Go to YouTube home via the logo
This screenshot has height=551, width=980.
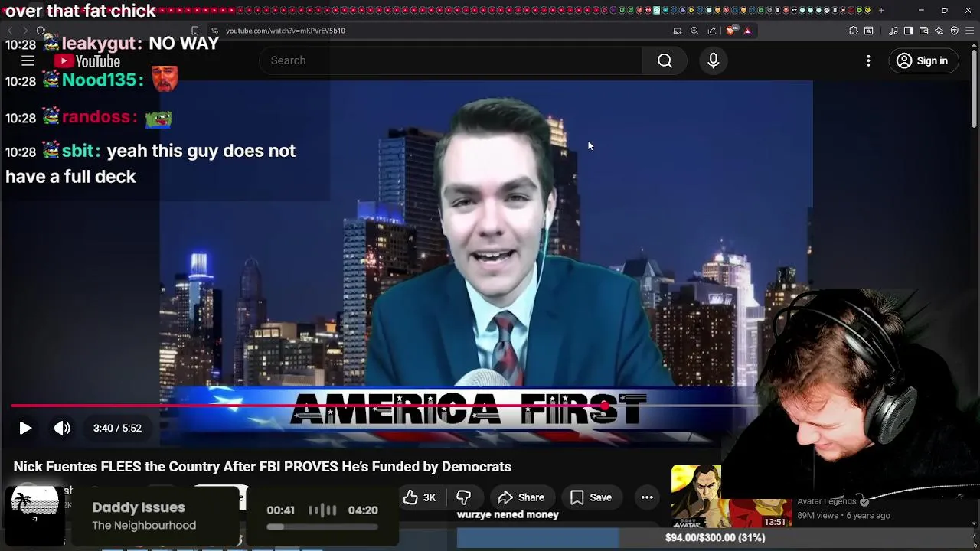click(87, 61)
